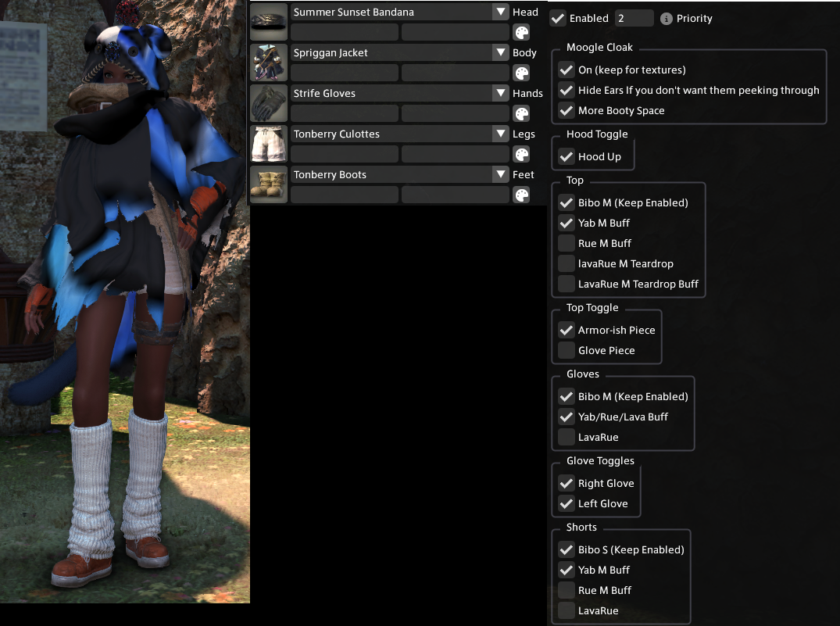Click the Spriggan Jacket item icon
This screenshot has height=626, width=840.
(x=269, y=63)
